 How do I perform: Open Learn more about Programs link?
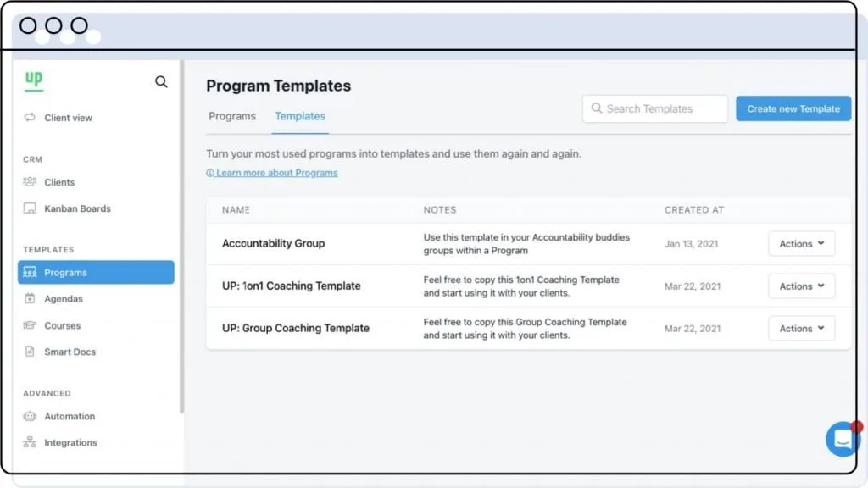(276, 173)
